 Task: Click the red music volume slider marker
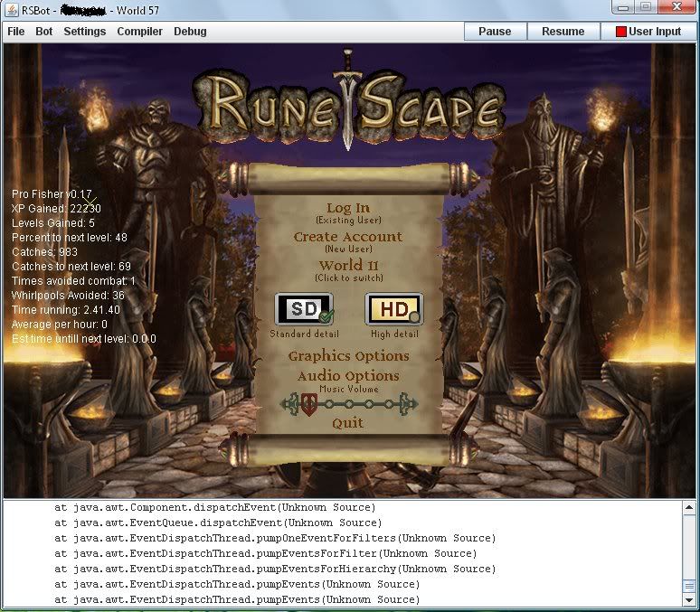[308, 403]
